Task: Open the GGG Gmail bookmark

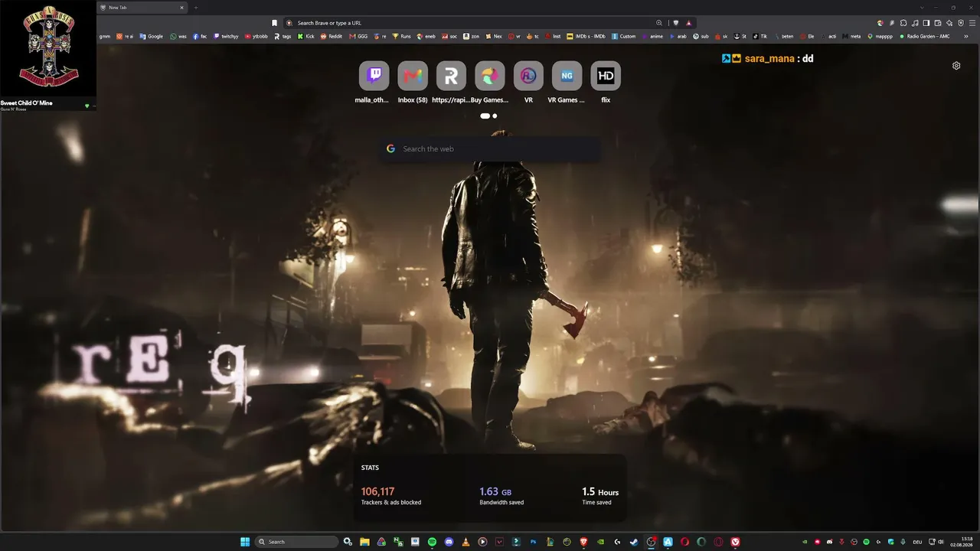Action: click(358, 36)
